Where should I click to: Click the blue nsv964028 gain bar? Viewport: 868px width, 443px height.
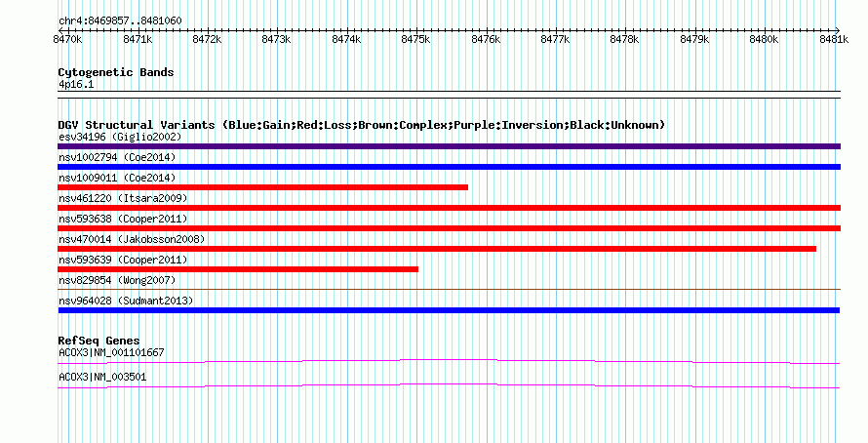449,310
